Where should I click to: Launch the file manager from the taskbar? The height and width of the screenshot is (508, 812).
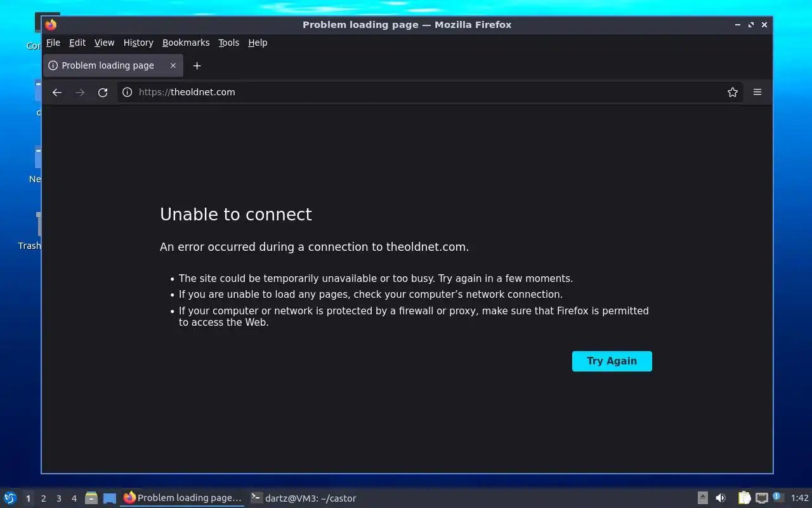pyautogui.click(x=91, y=498)
